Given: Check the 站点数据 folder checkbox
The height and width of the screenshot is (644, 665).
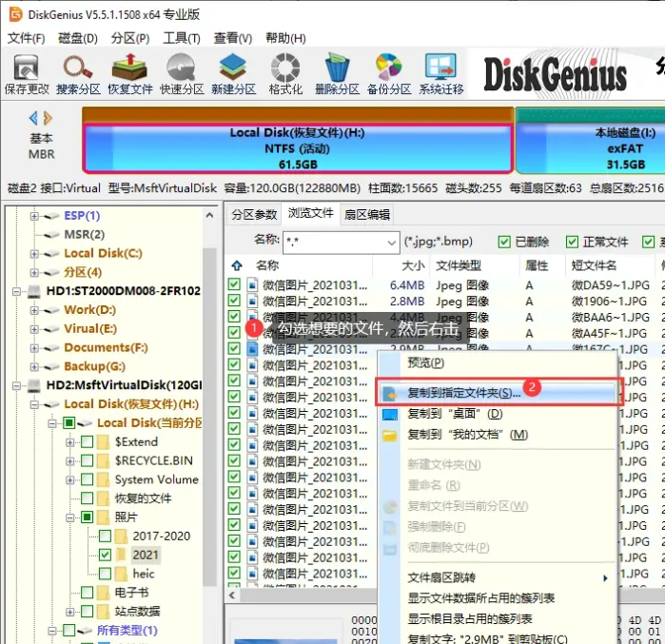Looking at the screenshot, I should tap(87, 612).
